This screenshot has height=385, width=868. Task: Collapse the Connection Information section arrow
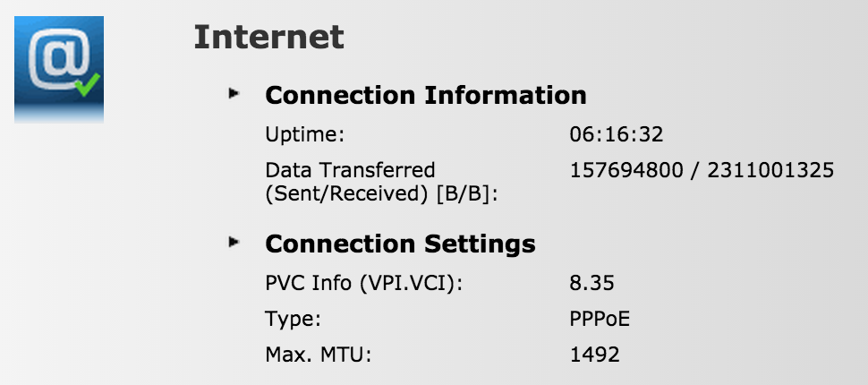235,92
